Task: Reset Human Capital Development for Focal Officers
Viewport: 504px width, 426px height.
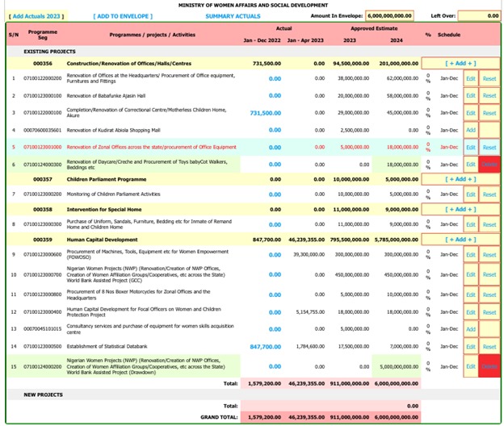Action: (x=489, y=312)
